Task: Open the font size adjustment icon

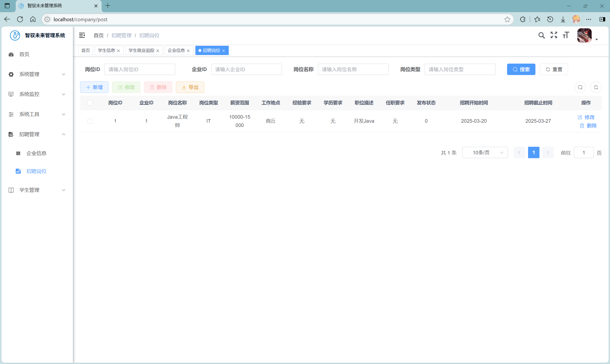Action: click(566, 35)
